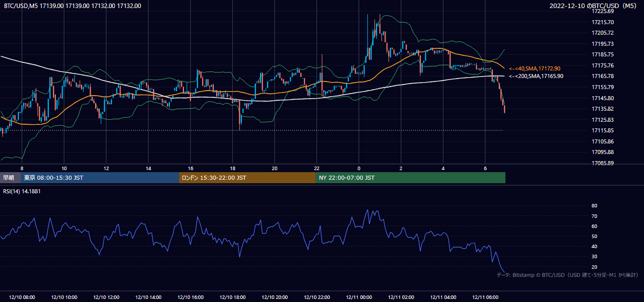
Task: Select the ロンドン 15:30-22:00 JST session bar
Action: tap(247, 178)
